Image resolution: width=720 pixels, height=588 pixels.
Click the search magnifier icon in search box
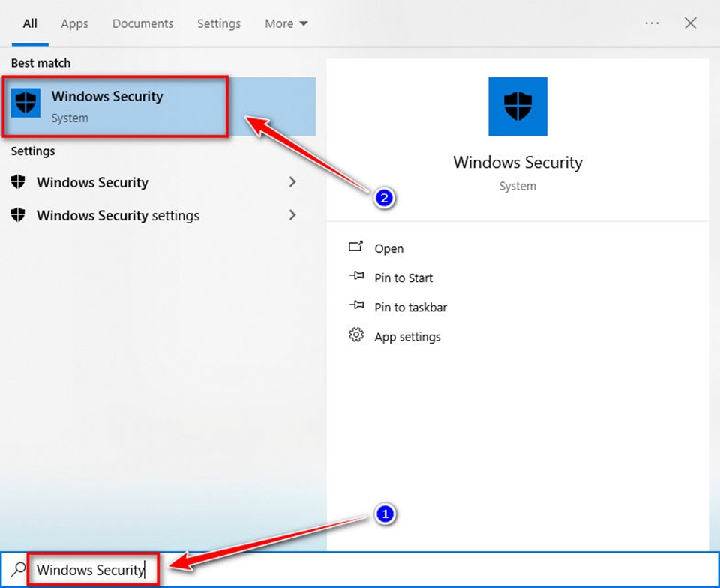coord(17,570)
